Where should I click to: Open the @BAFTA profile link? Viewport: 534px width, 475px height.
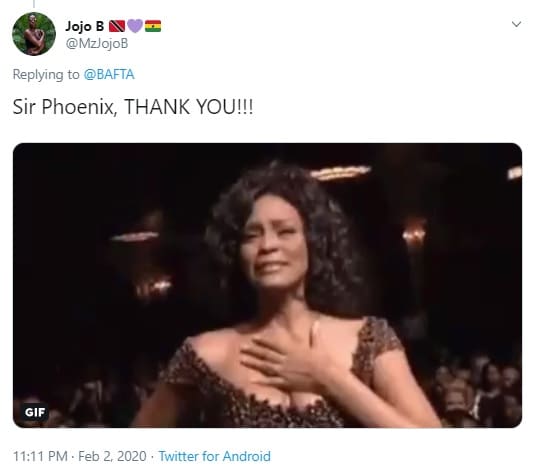point(109,75)
